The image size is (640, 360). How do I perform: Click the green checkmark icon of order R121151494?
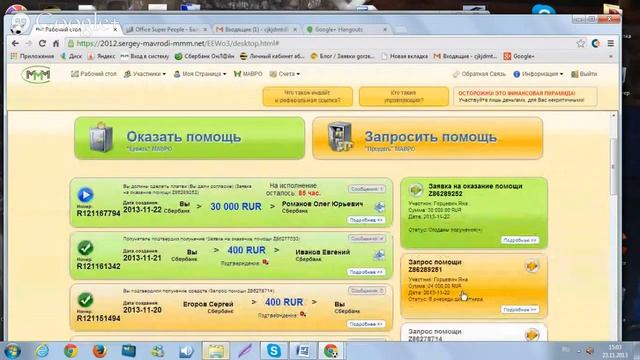tap(85, 300)
